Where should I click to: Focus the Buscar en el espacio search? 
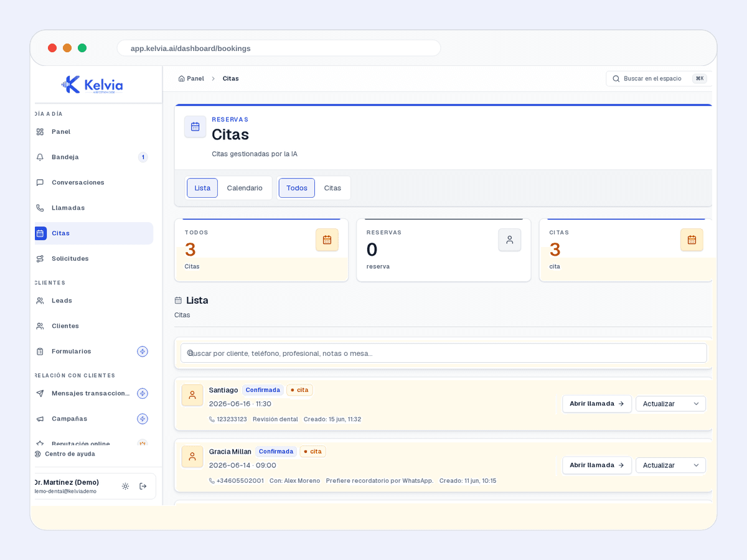[659, 78]
